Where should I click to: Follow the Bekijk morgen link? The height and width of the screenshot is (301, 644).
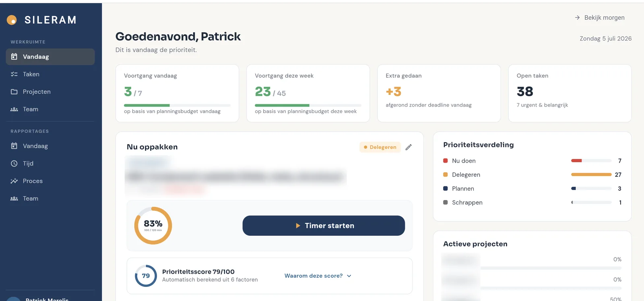604,18
